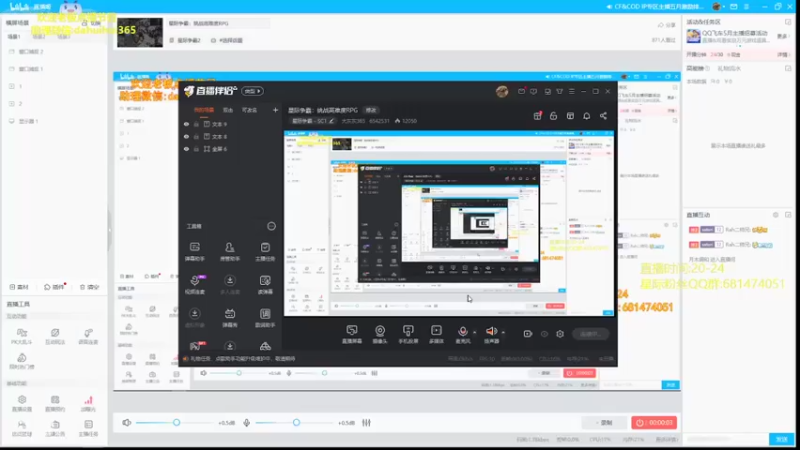Toggle 扬声器 speaker in 直播伴侣 bottom bar
Image resolution: width=800 pixels, height=450 pixels.
[491, 334]
